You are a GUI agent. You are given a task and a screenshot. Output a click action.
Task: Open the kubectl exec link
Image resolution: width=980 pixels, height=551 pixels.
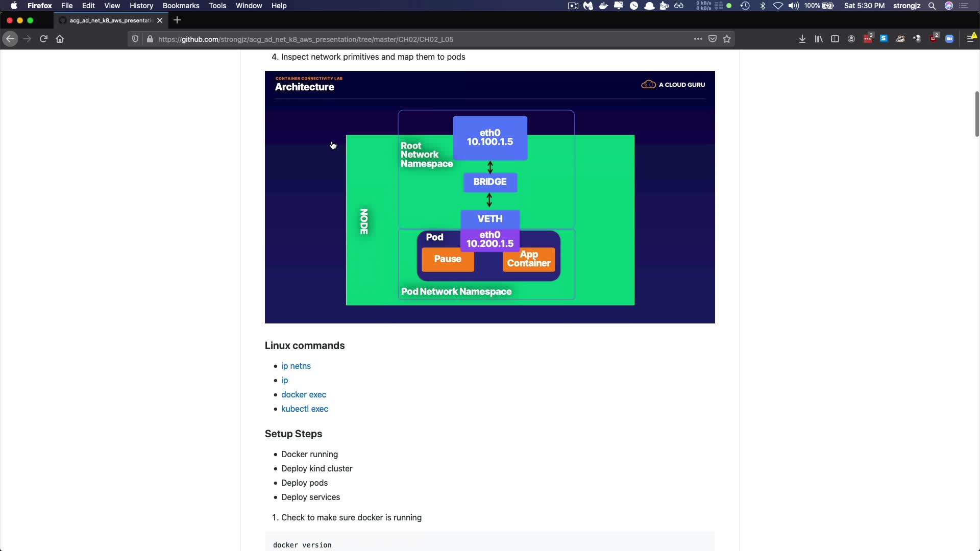(304, 409)
